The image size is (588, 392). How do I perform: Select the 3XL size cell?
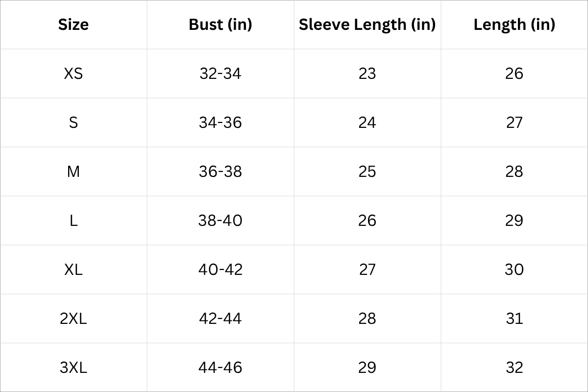pos(73,367)
